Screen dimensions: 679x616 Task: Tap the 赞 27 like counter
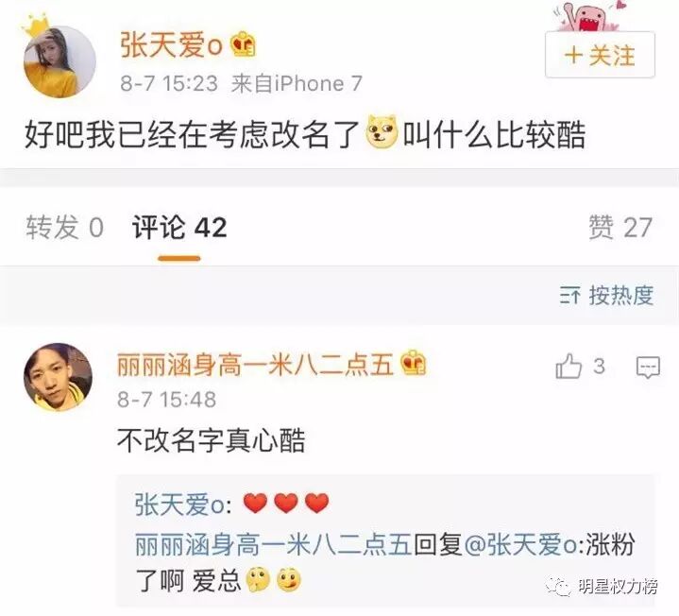pos(620,227)
